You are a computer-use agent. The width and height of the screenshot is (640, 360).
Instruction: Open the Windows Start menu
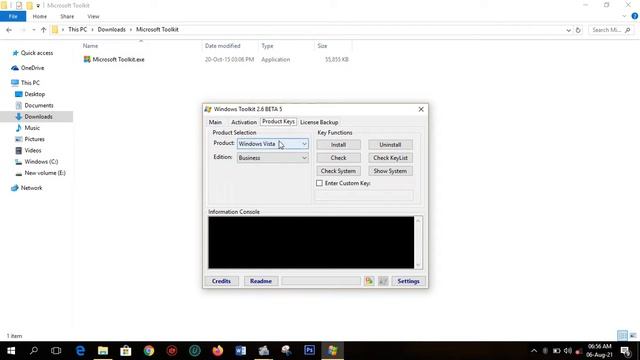coord(11,351)
